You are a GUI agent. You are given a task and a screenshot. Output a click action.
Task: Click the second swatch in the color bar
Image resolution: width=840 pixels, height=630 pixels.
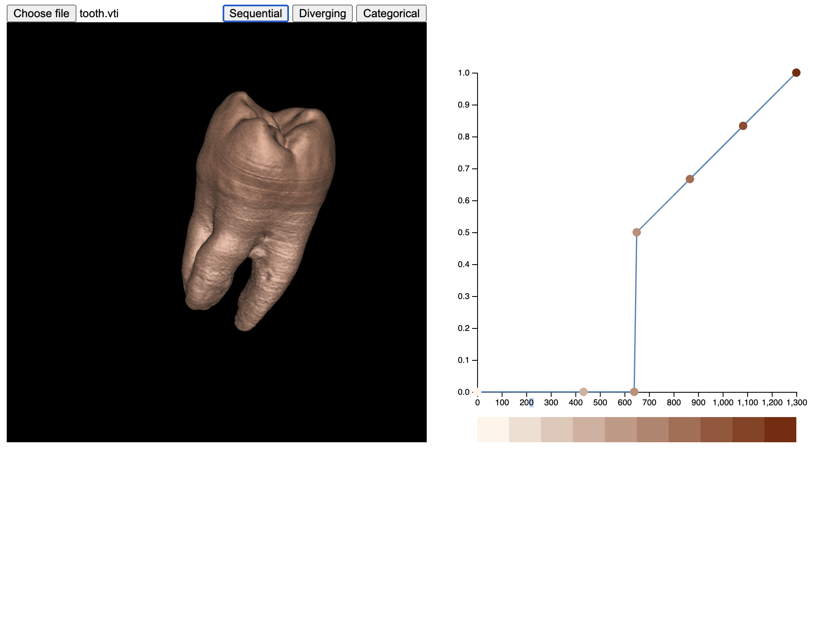click(525, 430)
